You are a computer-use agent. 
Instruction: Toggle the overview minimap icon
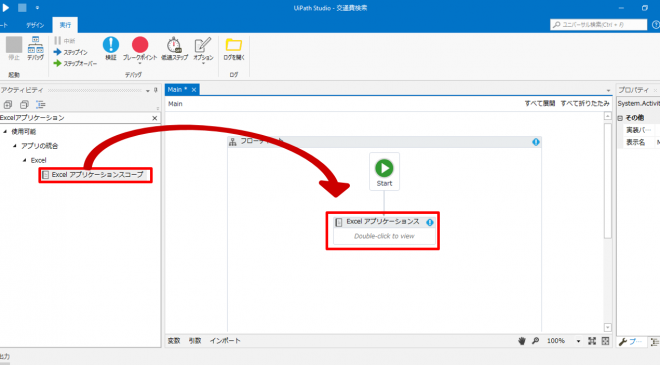tap(605, 341)
